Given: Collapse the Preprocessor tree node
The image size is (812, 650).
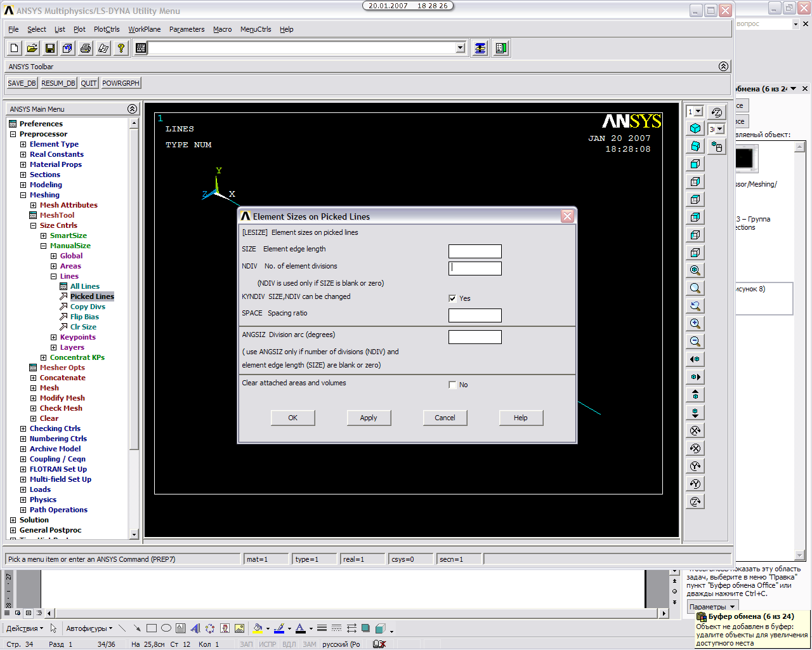Looking at the screenshot, I should (13, 134).
